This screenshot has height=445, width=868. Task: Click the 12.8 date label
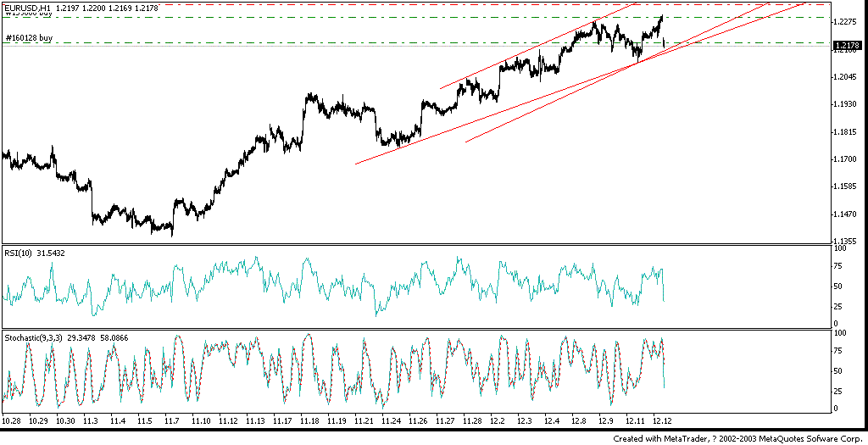pyautogui.click(x=578, y=421)
